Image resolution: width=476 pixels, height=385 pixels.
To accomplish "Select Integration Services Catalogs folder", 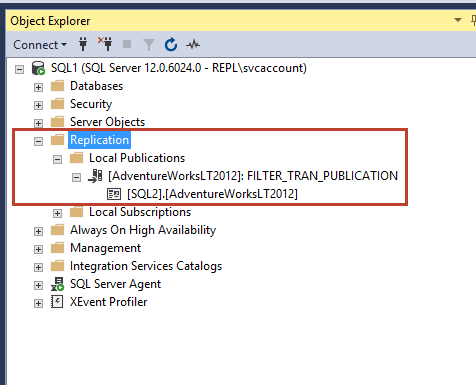I will 146,266.
